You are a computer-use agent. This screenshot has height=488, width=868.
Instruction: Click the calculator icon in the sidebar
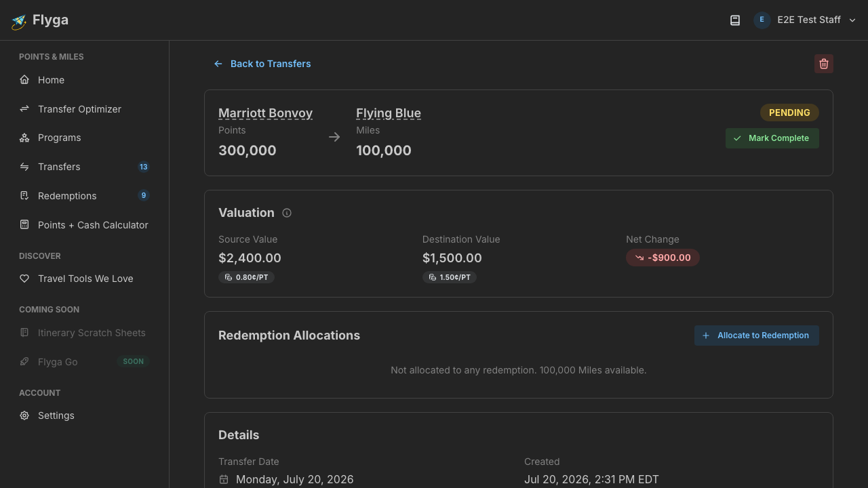point(24,224)
